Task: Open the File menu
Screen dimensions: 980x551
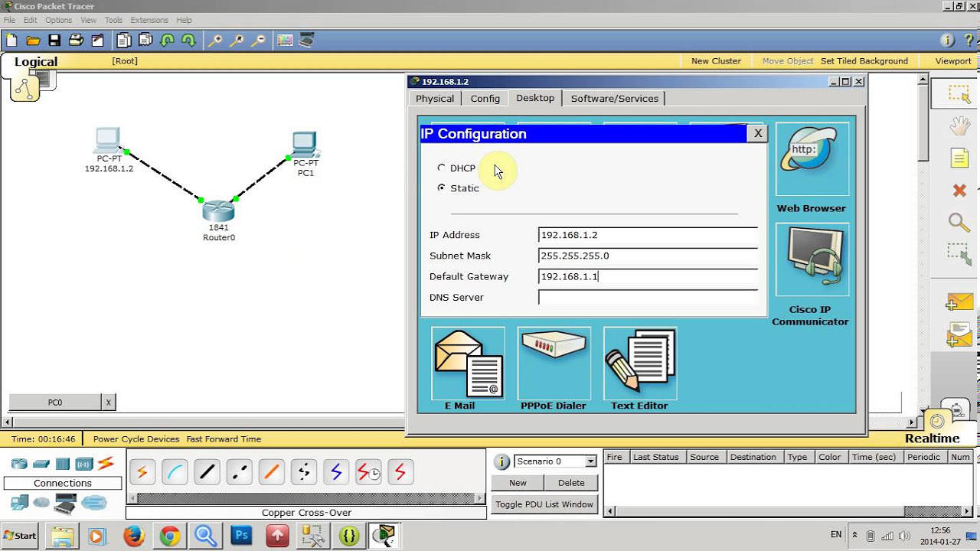Action: coord(9,20)
